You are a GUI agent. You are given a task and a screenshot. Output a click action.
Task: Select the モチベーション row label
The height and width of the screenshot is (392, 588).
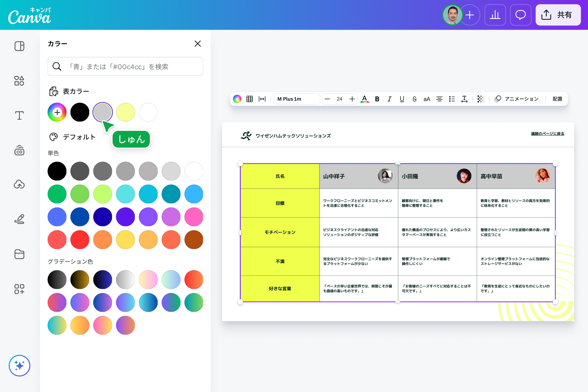coord(280,232)
